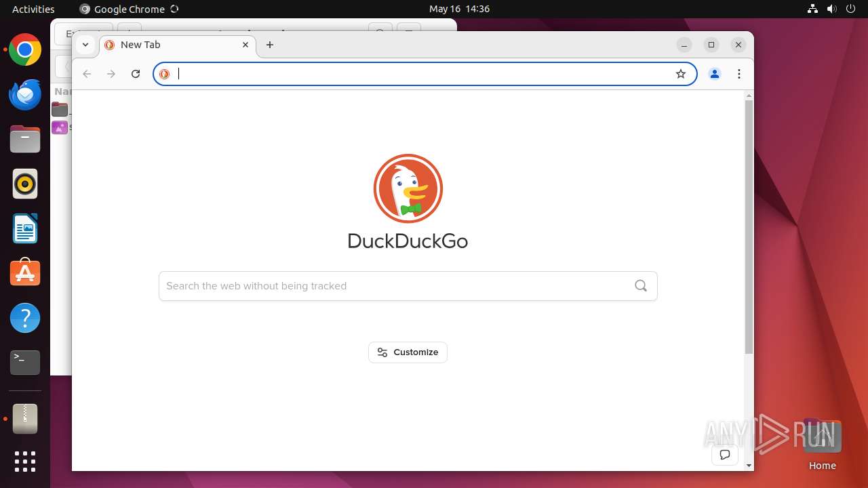Screen dimensions: 868x488
Task: Launch Thunderbird mail from the dock
Action: (x=25, y=95)
